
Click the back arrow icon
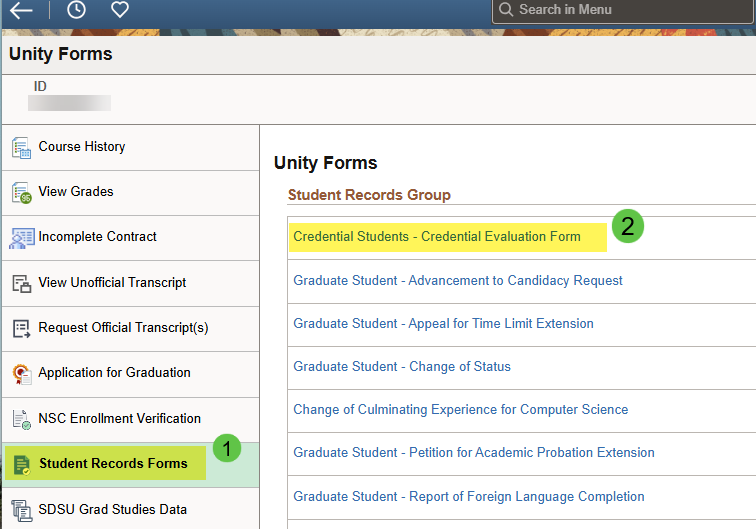21,10
